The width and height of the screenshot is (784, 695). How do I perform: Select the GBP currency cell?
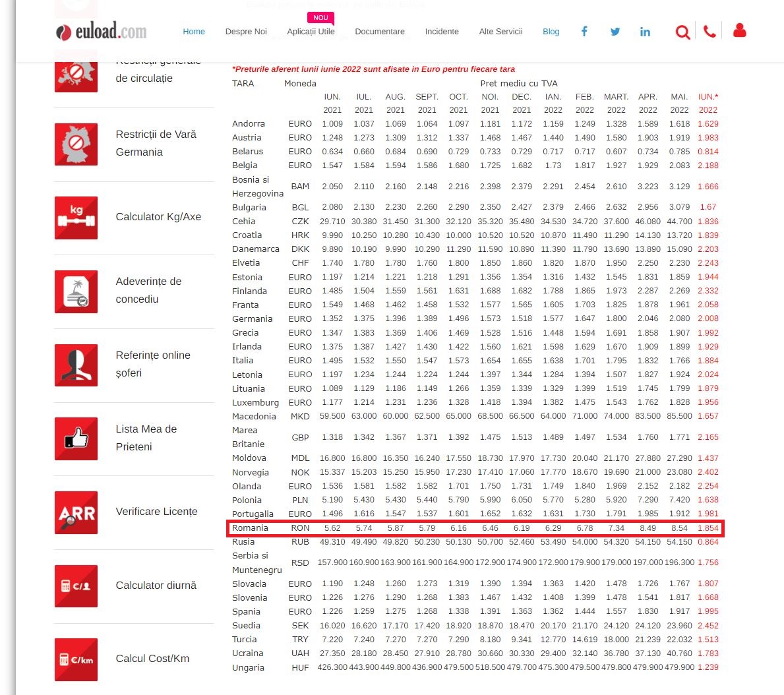tap(300, 437)
